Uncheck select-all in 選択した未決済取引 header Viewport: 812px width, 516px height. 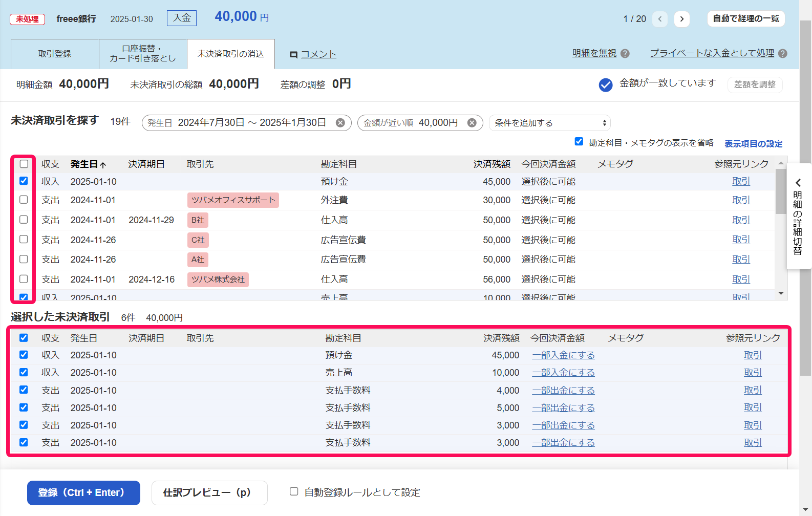(x=24, y=338)
